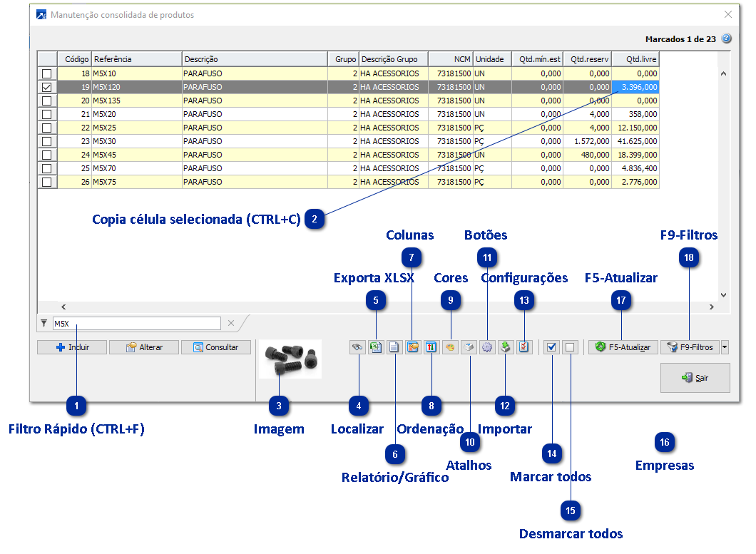Click the Importar icon
The image size is (756, 554).
pos(506,347)
